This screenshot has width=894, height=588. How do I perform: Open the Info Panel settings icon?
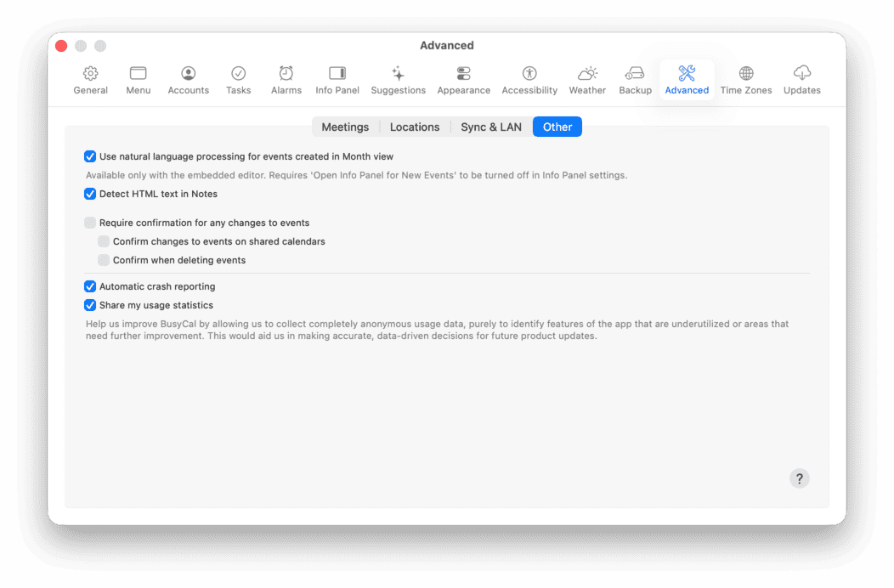tap(337, 74)
